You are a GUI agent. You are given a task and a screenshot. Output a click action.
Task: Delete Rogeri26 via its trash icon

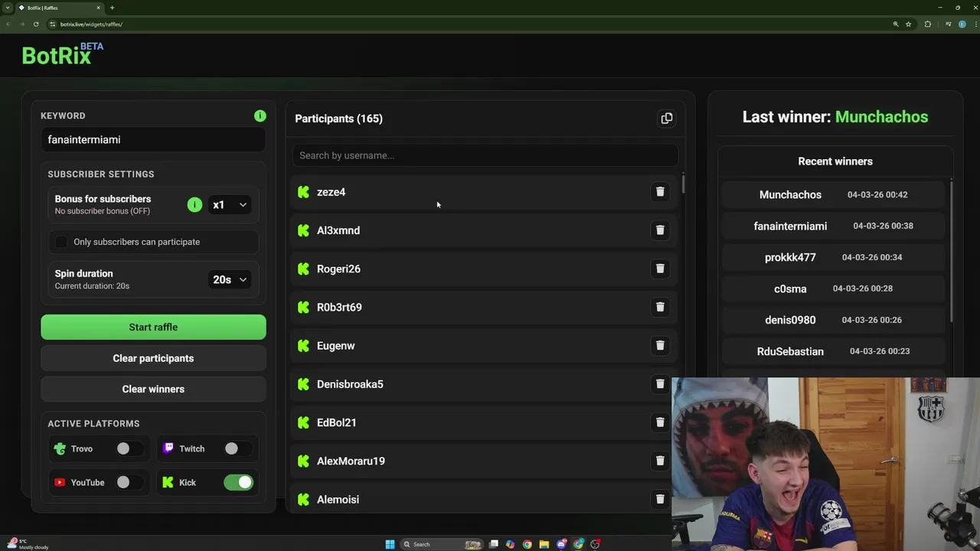(x=660, y=269)
